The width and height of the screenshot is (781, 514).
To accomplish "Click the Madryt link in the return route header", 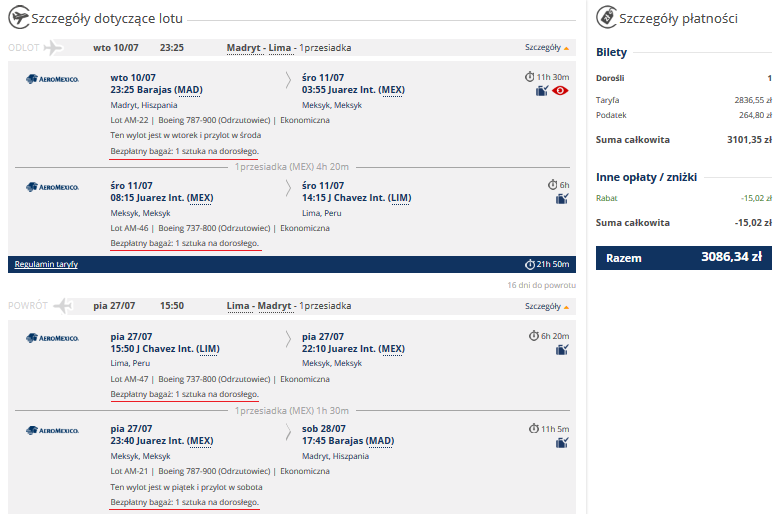I will [274, 306].
